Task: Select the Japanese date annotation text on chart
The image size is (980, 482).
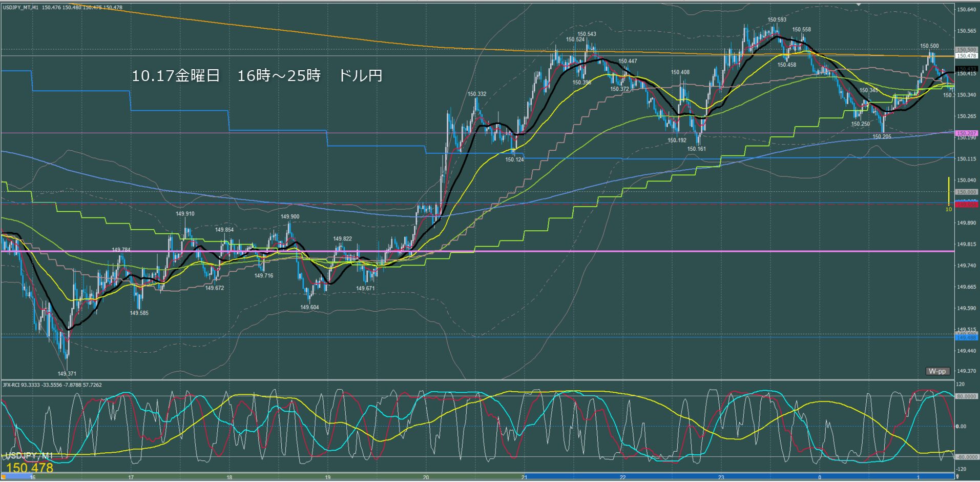Action: (257, 76)
